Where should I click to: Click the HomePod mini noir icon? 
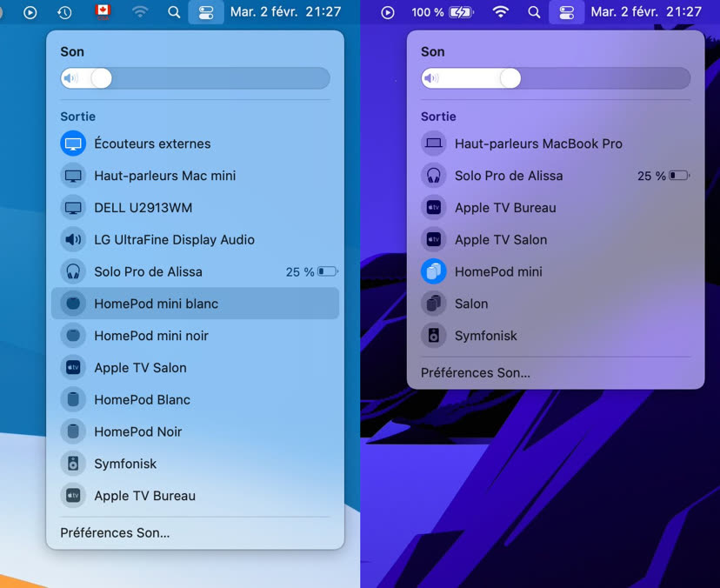pyautogui.click(x=73, y=336)
